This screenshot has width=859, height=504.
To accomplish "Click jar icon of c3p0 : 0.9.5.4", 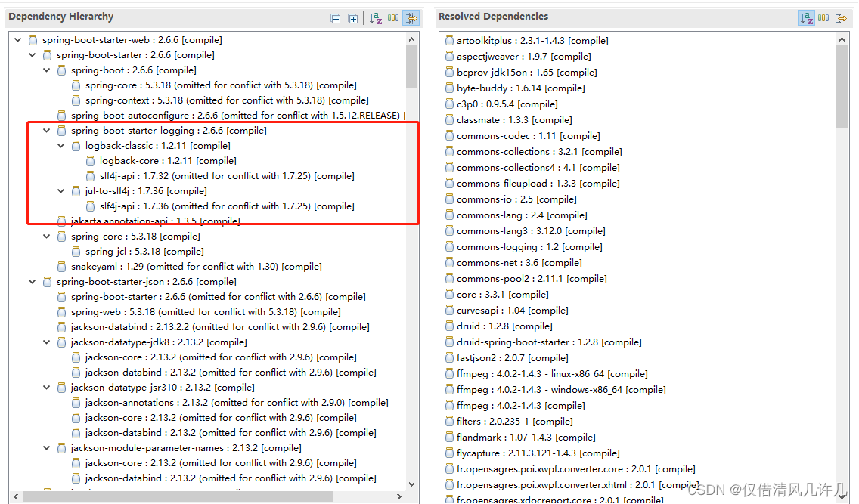I will [x=450, y=104].
